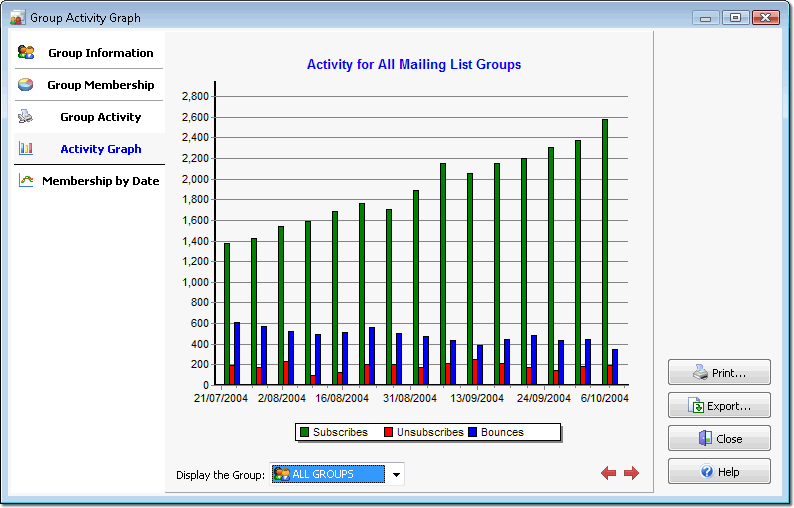Click the Unsubscribes legend label
This screenshot has height=508, width=794.
coord(430,432)
